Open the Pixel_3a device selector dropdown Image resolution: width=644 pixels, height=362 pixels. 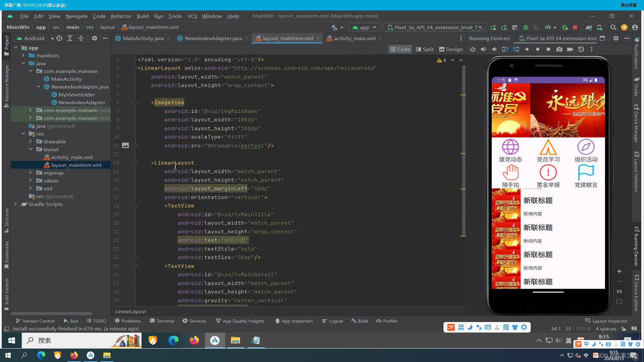coord(434,27)
